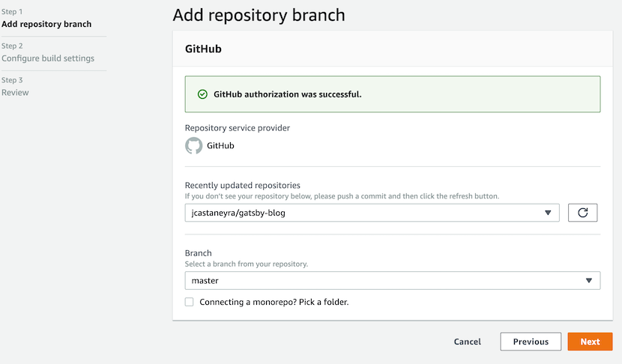Click the refresh repositories icon button
The width and height of the screenshot is (622, 364).
[x=582, y=213]
